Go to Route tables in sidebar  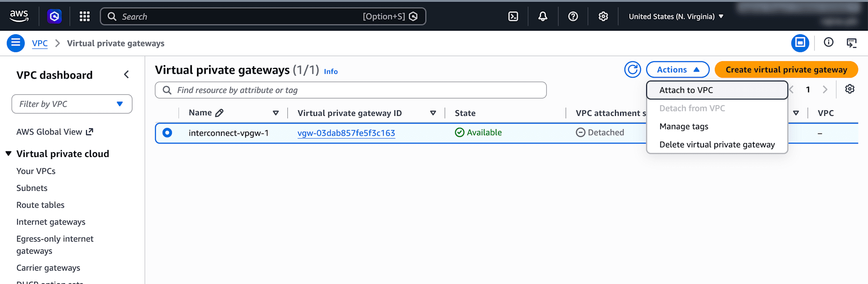[x=40, y=205]
